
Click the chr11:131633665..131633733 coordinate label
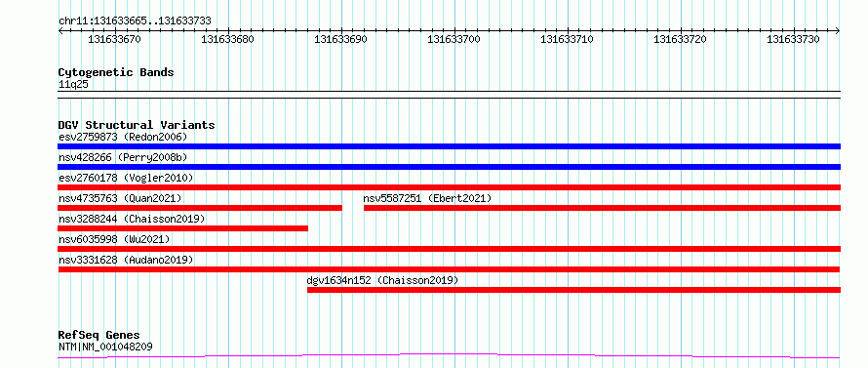pyautogui.click(x=135, y=21)
